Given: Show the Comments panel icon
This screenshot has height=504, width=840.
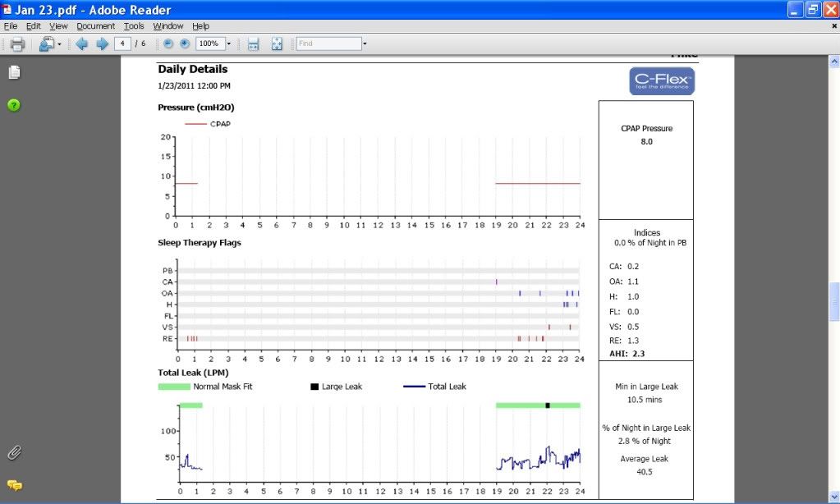Looking at the screenshot, I should click(14, 485).
